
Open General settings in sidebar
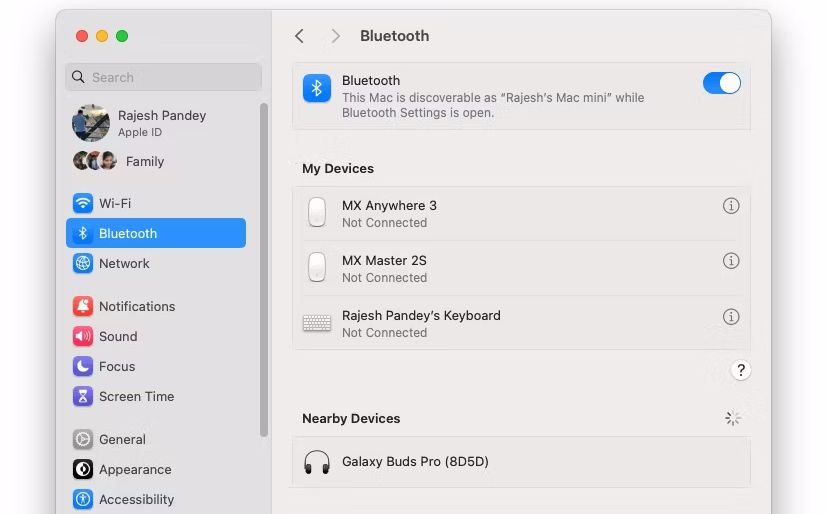(156, 439)
